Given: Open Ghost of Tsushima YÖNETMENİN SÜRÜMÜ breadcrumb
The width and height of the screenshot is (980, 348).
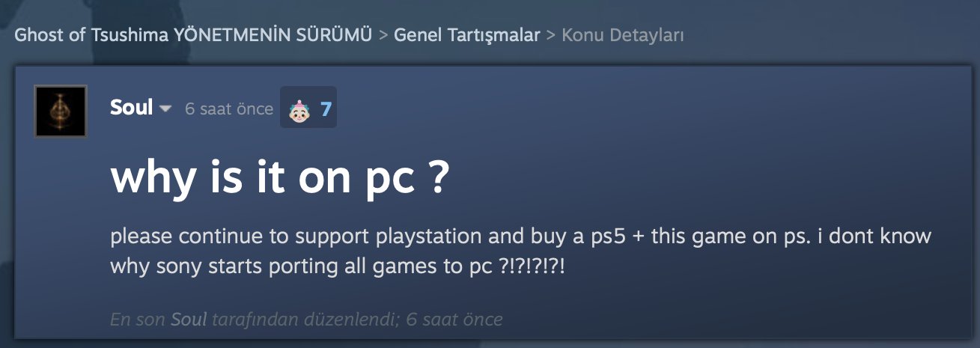Looking at the screenshot, I should click(193, 35).
